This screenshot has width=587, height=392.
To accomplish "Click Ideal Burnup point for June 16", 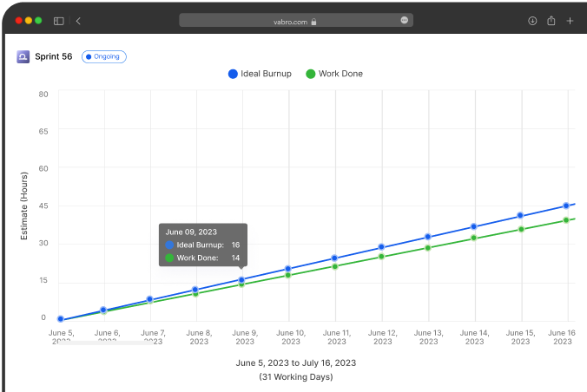I will [566, 206].
